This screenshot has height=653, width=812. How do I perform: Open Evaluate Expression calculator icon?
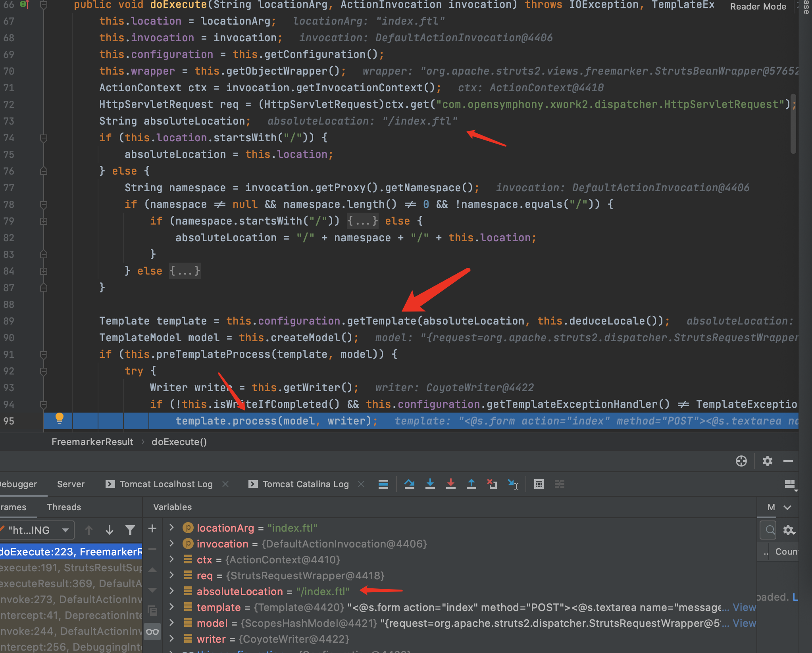click(x=539, y=484)
